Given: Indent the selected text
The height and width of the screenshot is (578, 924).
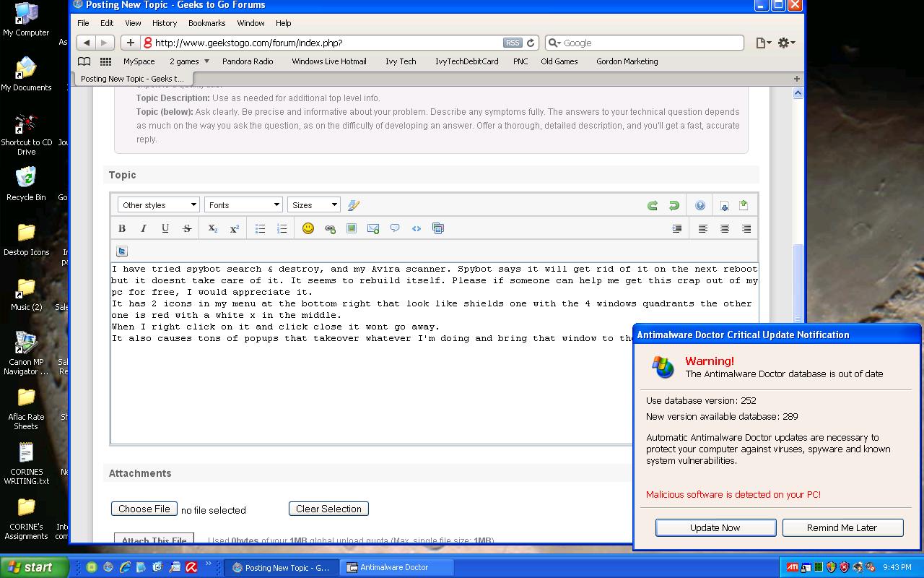Looking at the screenshot, I should [x=677, y=228].
